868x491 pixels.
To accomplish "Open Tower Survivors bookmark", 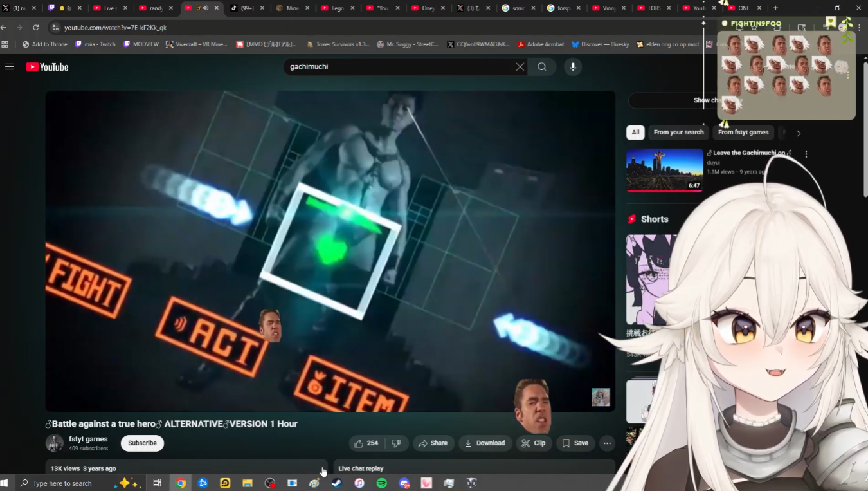I will pyautogui.click(x=338, y=44).
